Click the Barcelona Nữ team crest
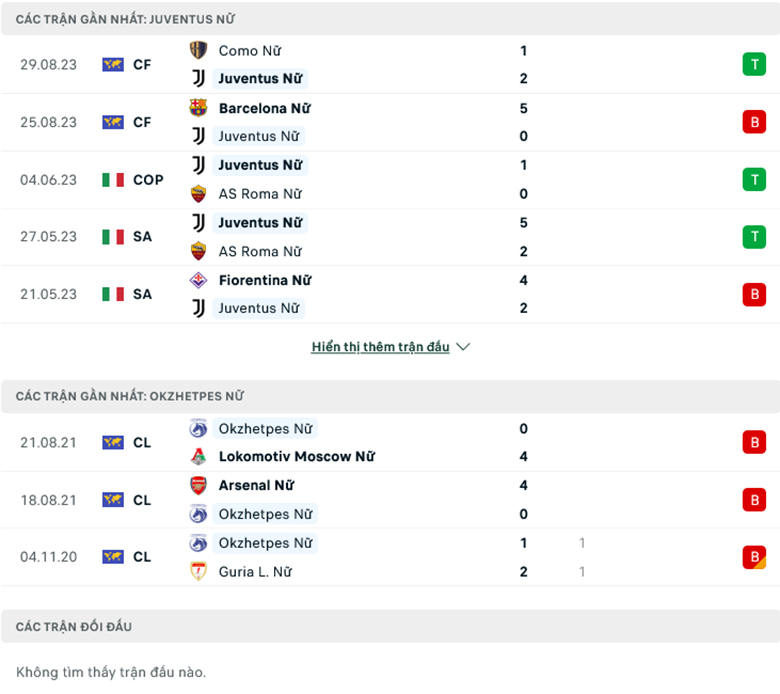Image resolution: width=780 pixels, height=694 pixels. coord(198,108)
